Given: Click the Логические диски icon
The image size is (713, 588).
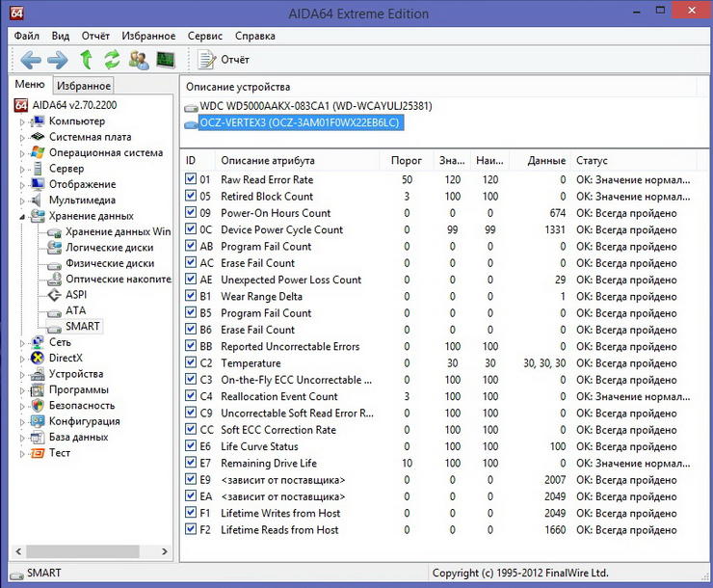Looking at the screenshot, I should 54,247.
